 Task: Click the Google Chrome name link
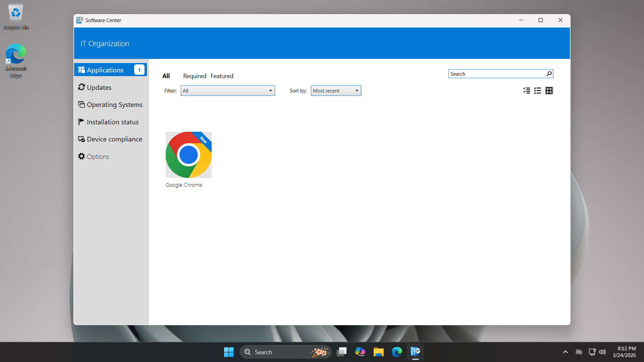tap(184, 185)
